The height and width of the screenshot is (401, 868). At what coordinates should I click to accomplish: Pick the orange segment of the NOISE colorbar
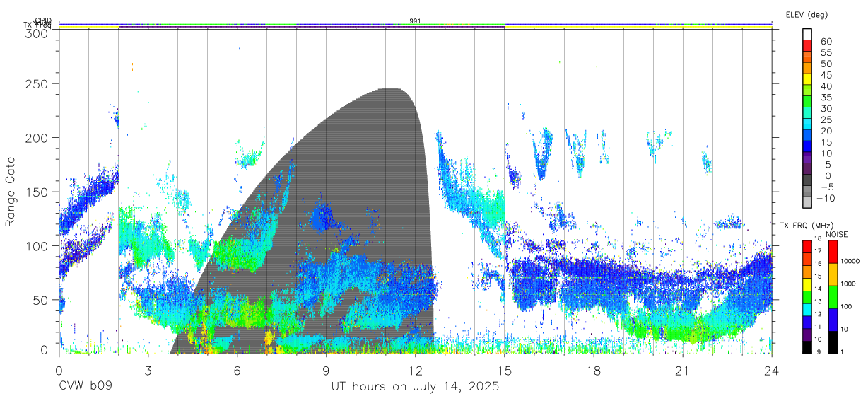pyautogui.click(x=833, y=274)
